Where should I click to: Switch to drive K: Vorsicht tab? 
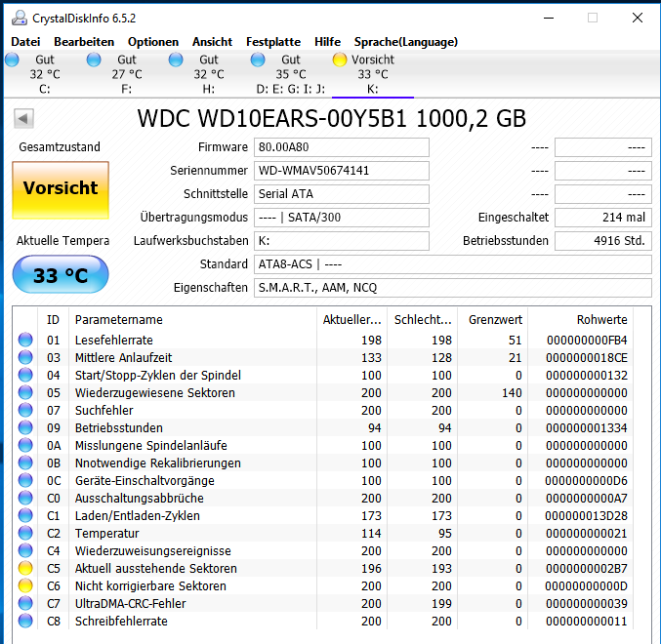373,74
